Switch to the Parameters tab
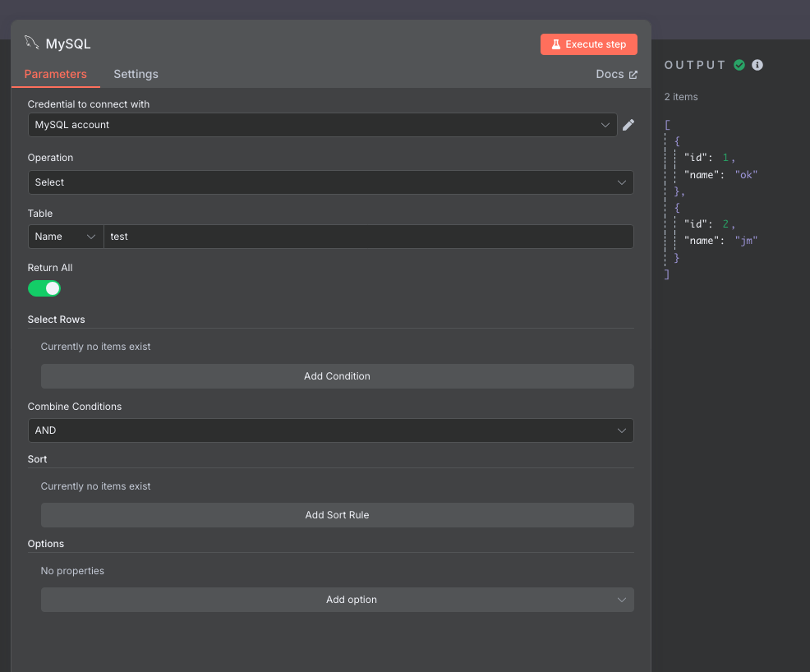 (55, 74)
